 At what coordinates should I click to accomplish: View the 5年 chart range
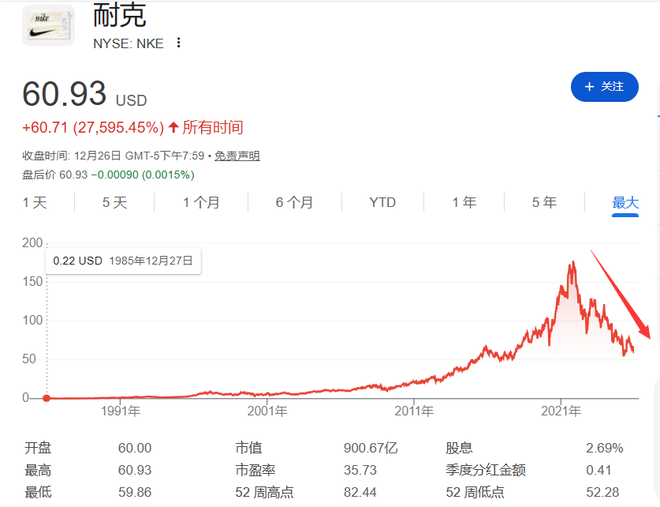tap(544, 202)
